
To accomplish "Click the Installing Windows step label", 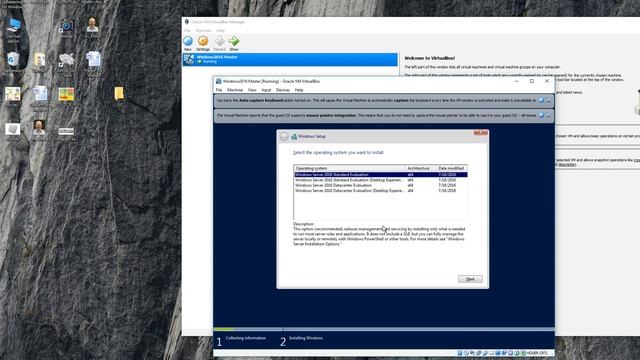I will click(x=306, y=338).
